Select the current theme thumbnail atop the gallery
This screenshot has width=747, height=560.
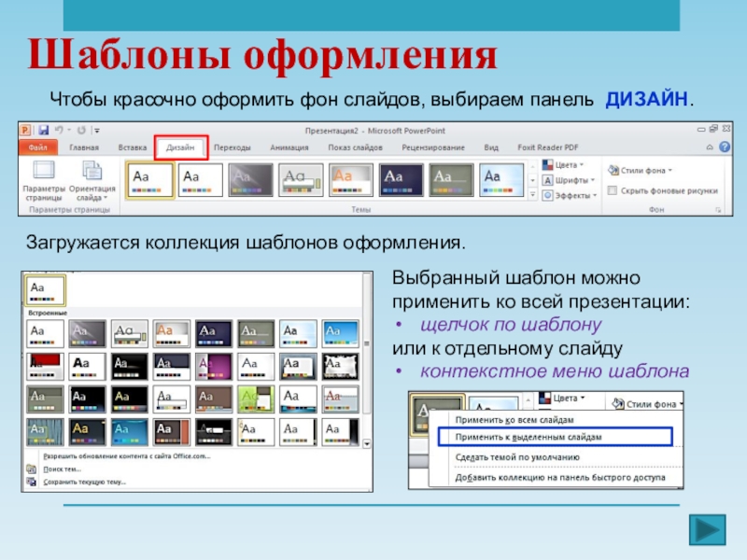coord(45,290)
